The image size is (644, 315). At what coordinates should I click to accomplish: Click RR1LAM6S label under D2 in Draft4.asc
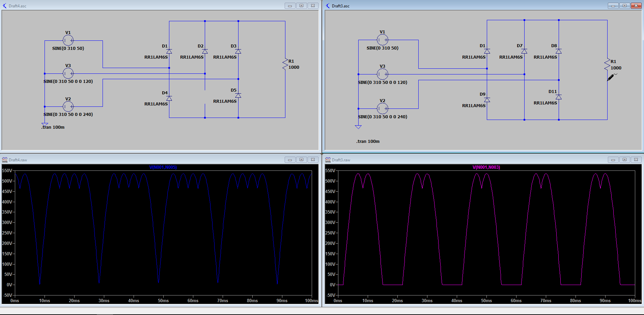click(192, 57)
